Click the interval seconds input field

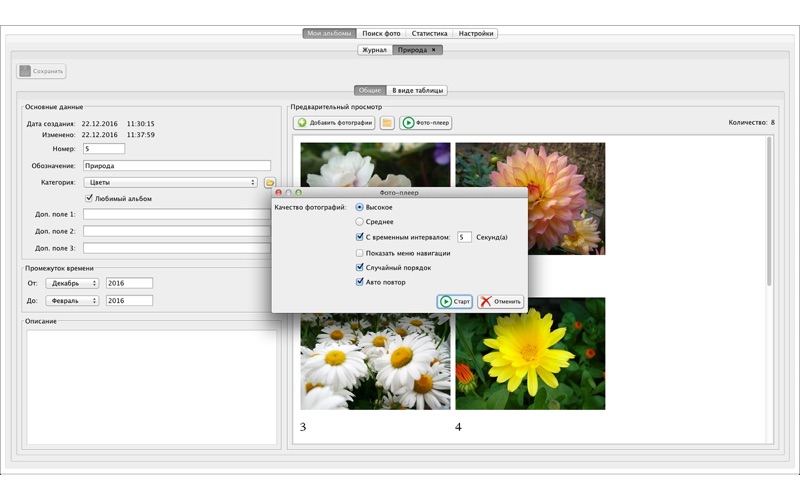[464, 237]
